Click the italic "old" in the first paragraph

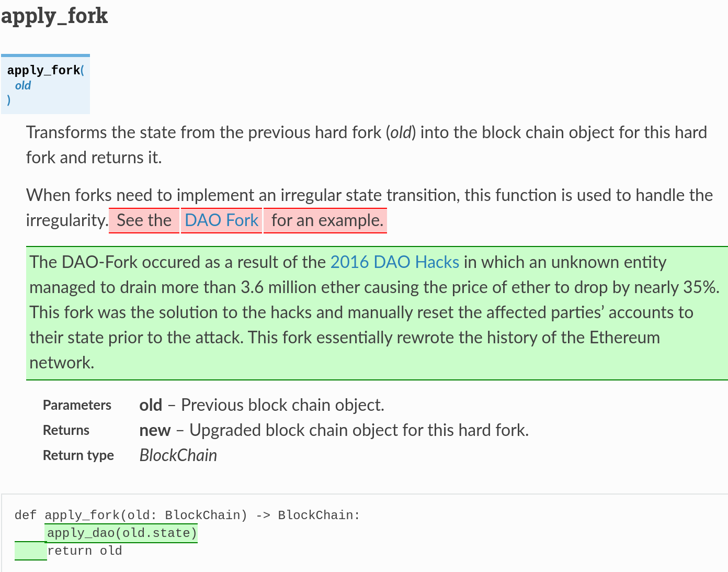(x=401, y=132)
